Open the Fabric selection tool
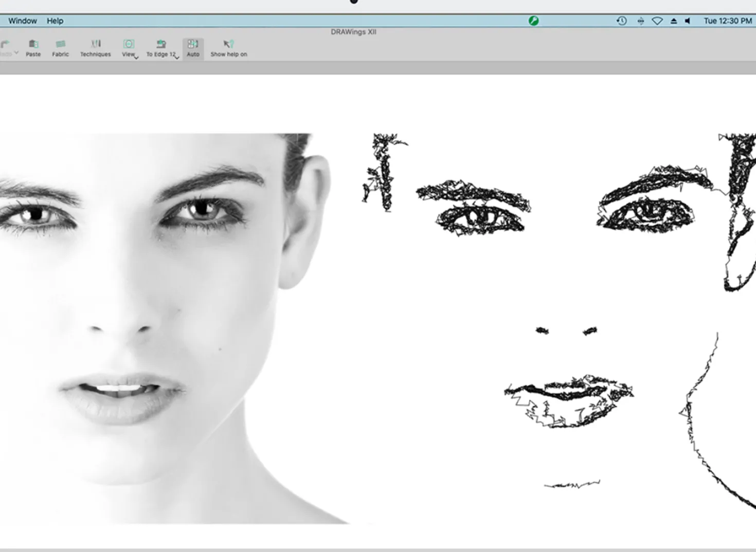This screenshot has height=552, width=756. [60, 44]
